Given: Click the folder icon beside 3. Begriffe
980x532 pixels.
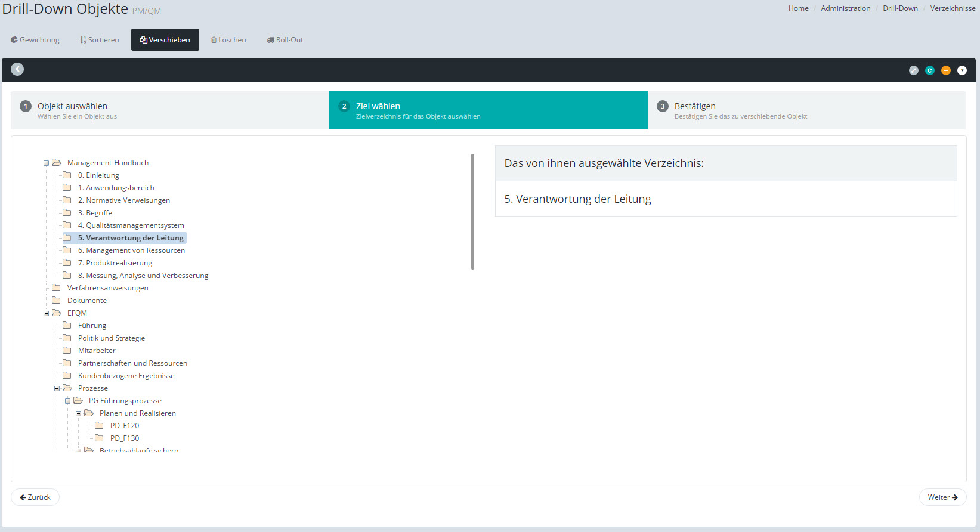Looking at the screenshot, I should point(67,212).
